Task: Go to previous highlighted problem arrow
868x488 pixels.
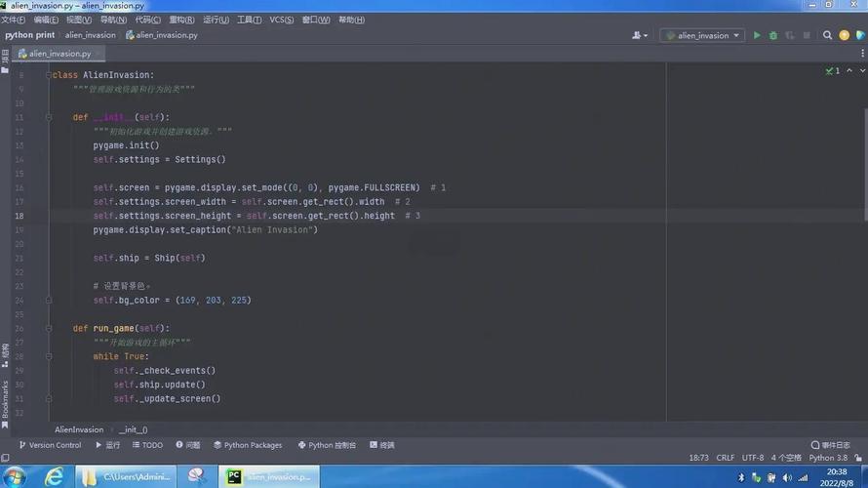Action: [849, 71]
